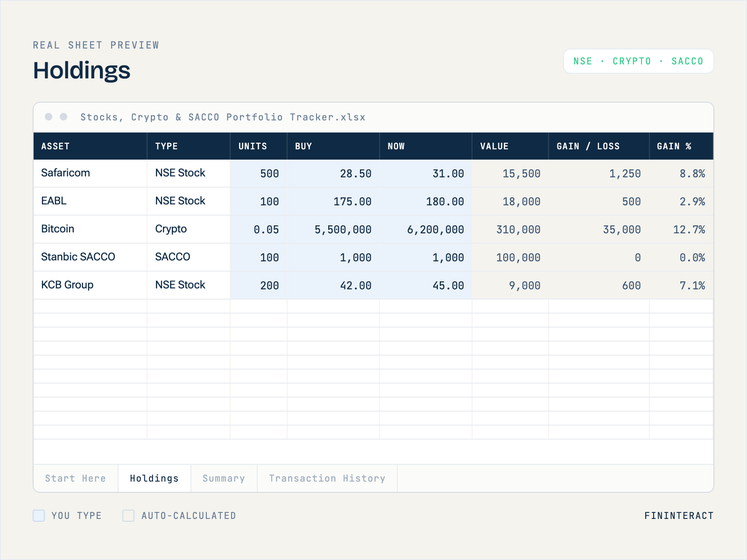The width and height of the screenshot is (747, 560).
Task: Select the TYPE column header
Action: click(189, 146)
